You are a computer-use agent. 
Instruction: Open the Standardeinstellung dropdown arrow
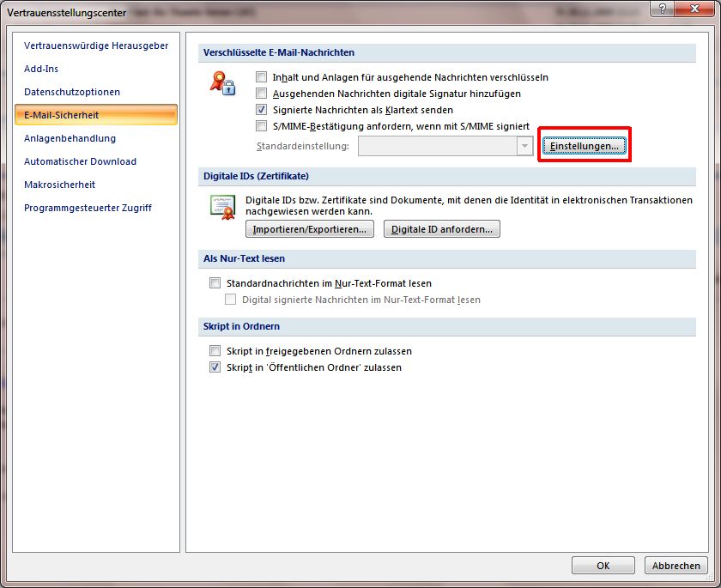(x=524, y=147)
